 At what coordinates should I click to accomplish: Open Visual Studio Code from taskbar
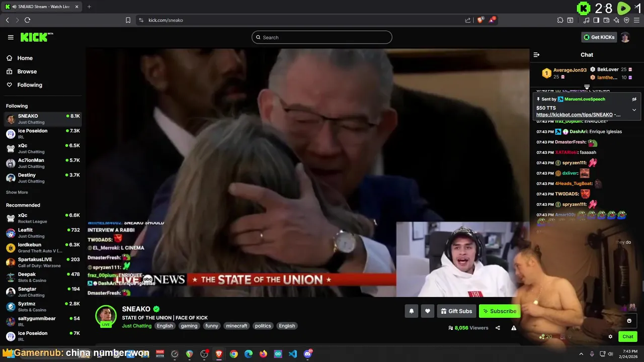[293, 354]
